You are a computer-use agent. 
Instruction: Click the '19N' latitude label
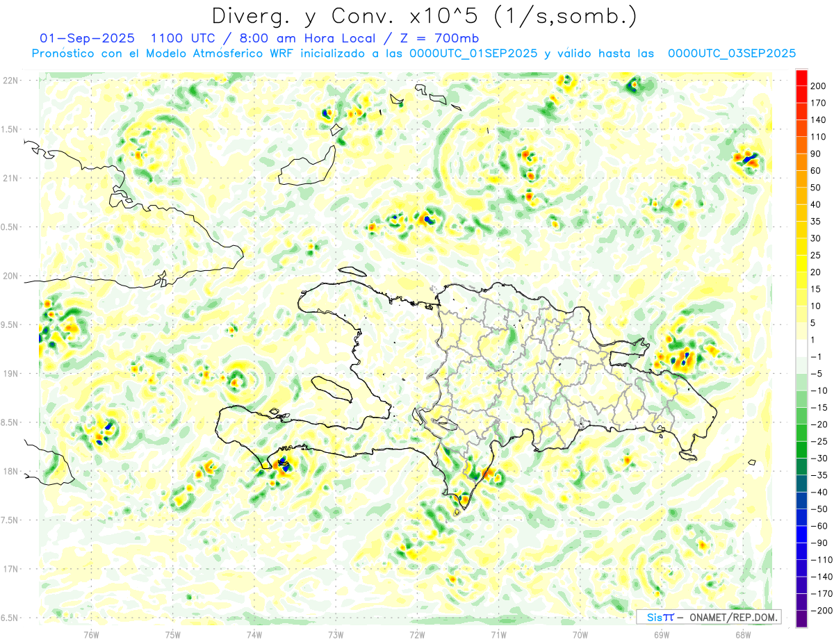click(10, 374)
